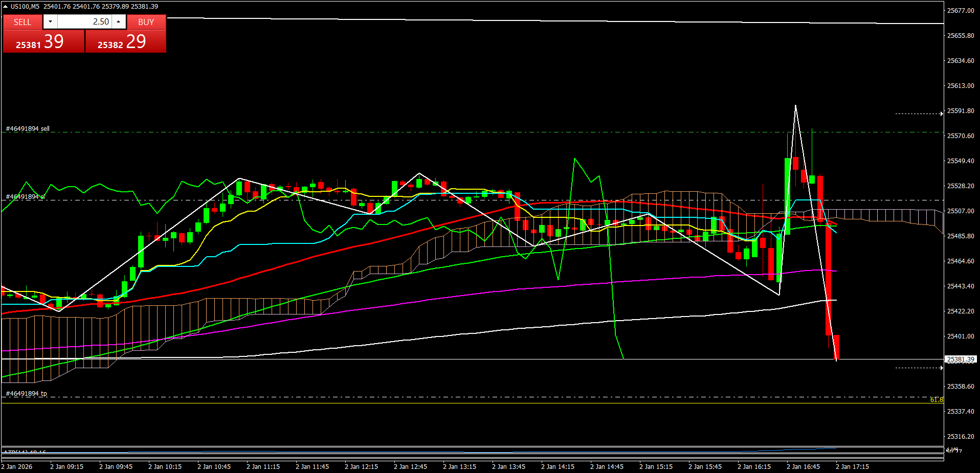This screenshot has height=473, width=980.
Task: Click the 25677.00 price scale label
Action: tap(961, 10)
